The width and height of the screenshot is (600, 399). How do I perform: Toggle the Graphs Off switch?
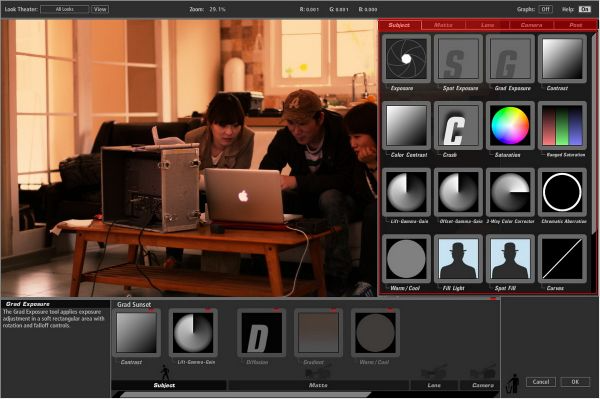545,9
